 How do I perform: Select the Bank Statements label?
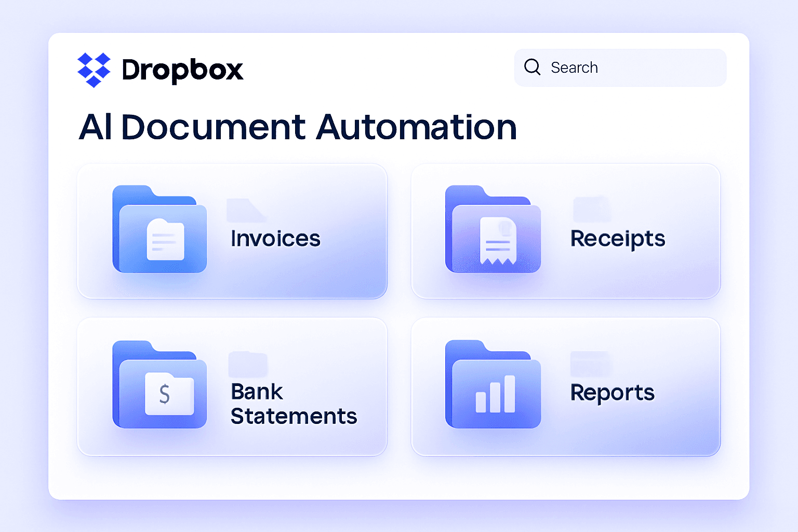point(294,404)
